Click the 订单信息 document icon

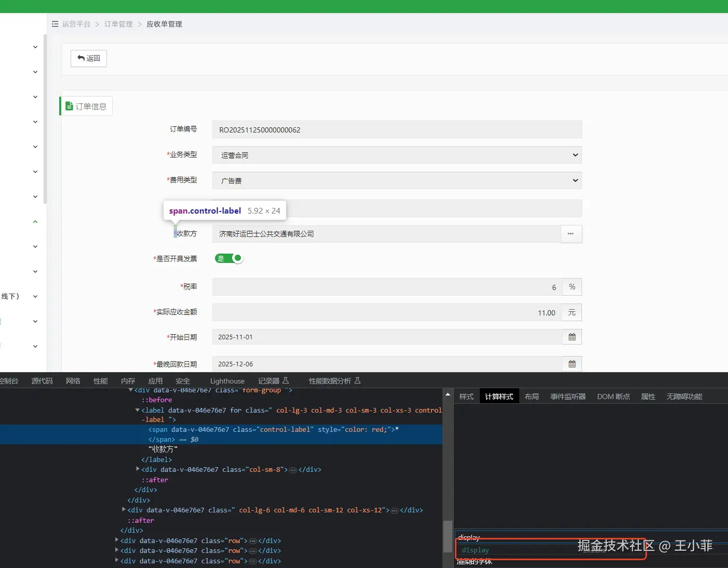point(69,106)
